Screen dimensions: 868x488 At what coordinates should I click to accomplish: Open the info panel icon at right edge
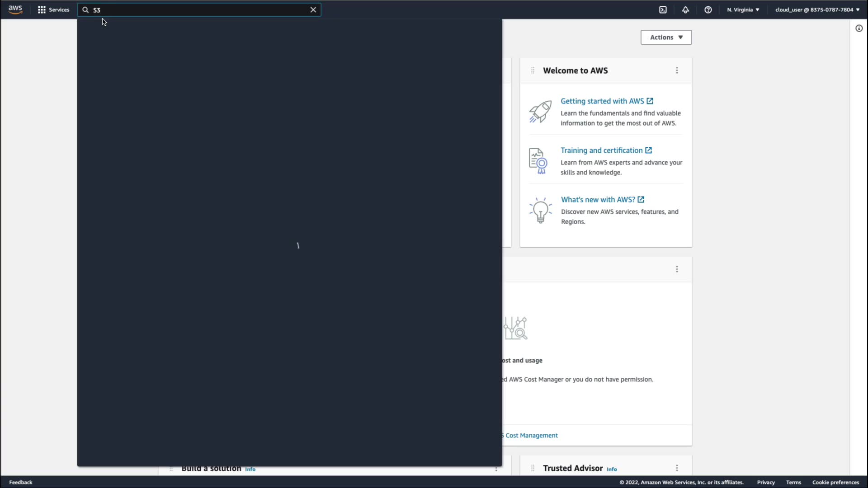[x=859, y=28]
